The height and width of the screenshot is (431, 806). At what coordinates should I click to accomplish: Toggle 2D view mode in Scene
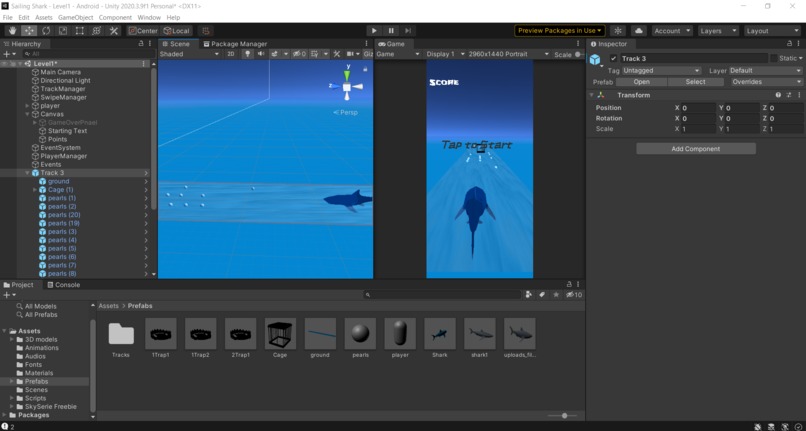(231, 54)
